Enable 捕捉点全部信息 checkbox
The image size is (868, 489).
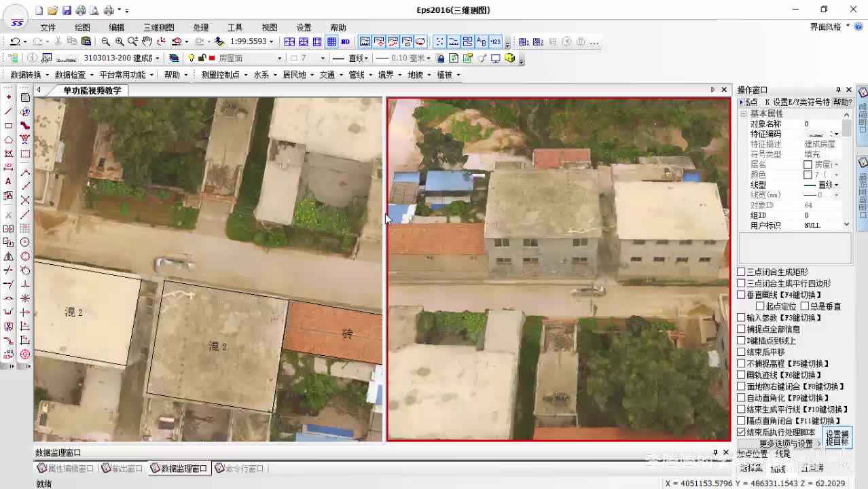click(x=742, y=329)
